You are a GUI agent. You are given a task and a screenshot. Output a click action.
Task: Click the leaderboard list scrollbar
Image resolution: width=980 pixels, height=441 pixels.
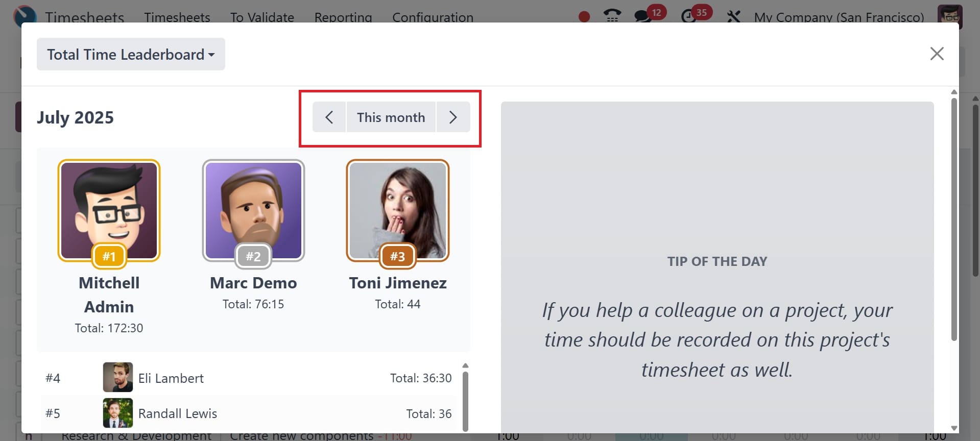point(465,401)
